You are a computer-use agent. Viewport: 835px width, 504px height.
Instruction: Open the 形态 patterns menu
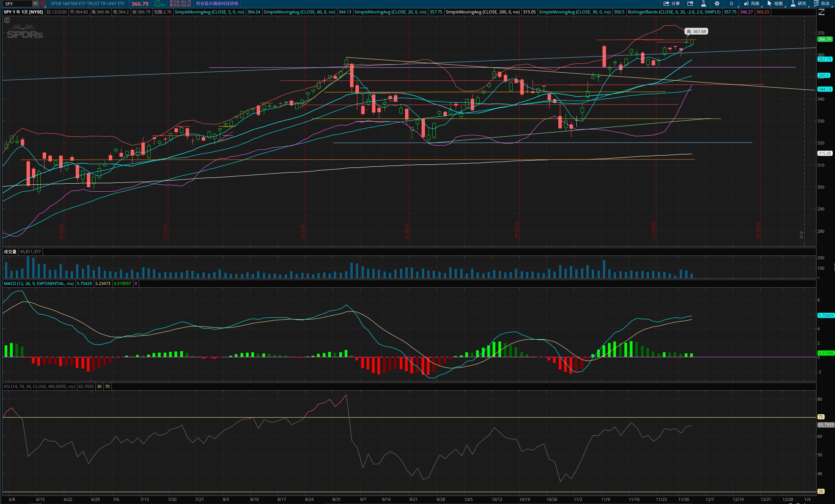[x=822, y=3]
